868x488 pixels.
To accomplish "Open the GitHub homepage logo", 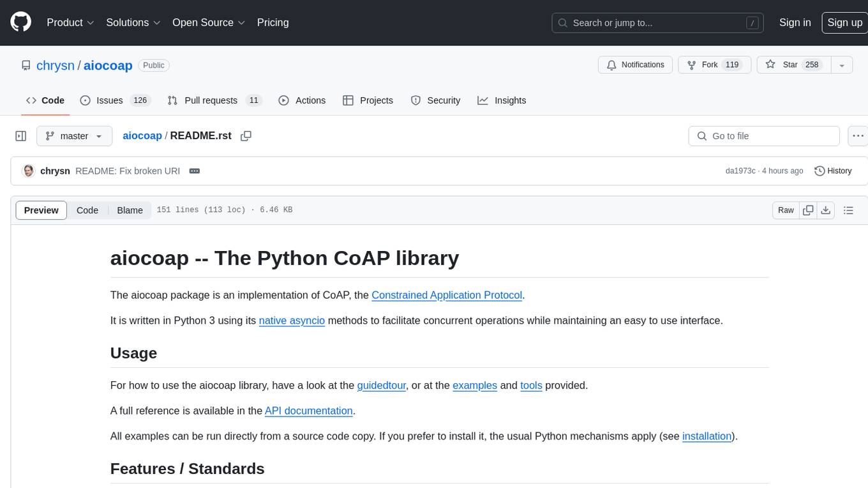I will [20, 22].
